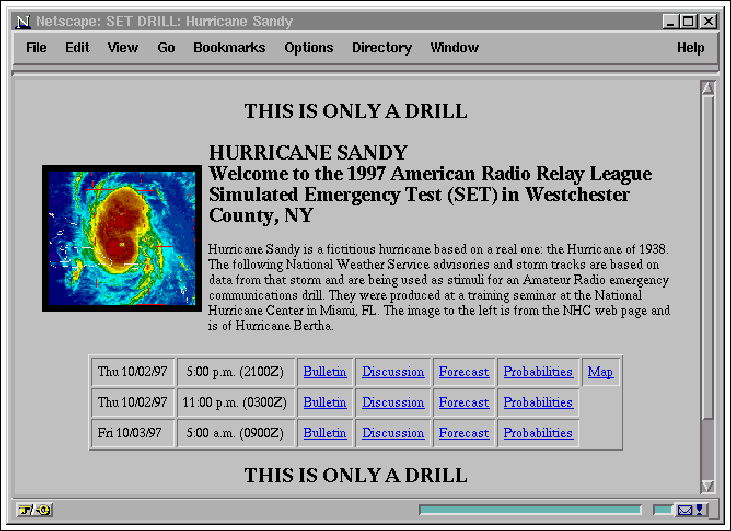The height and width of the screenshot is (531, 731).
Task: Open the Bookmarks menu
Action: click(229, 48)
